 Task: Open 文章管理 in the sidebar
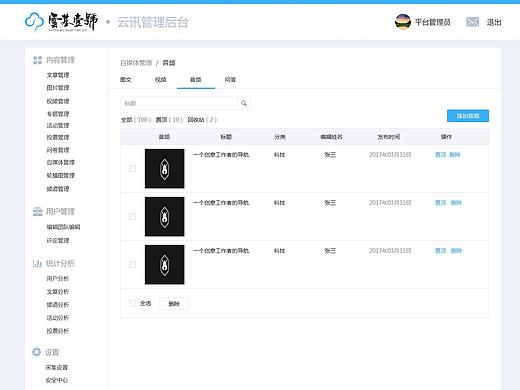[x=58, y=75]
